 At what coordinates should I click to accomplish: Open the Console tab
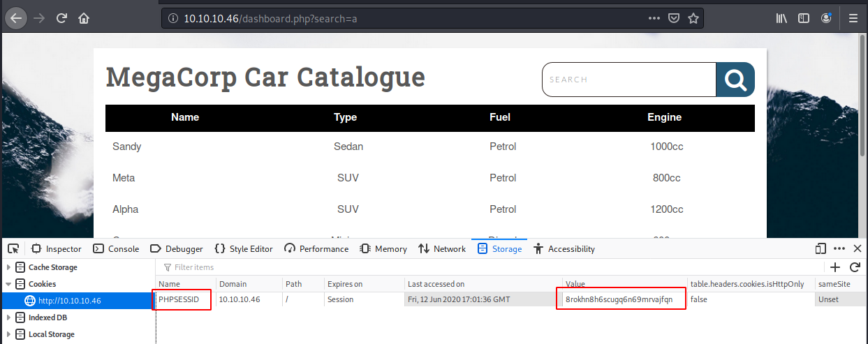pos(116,248)
